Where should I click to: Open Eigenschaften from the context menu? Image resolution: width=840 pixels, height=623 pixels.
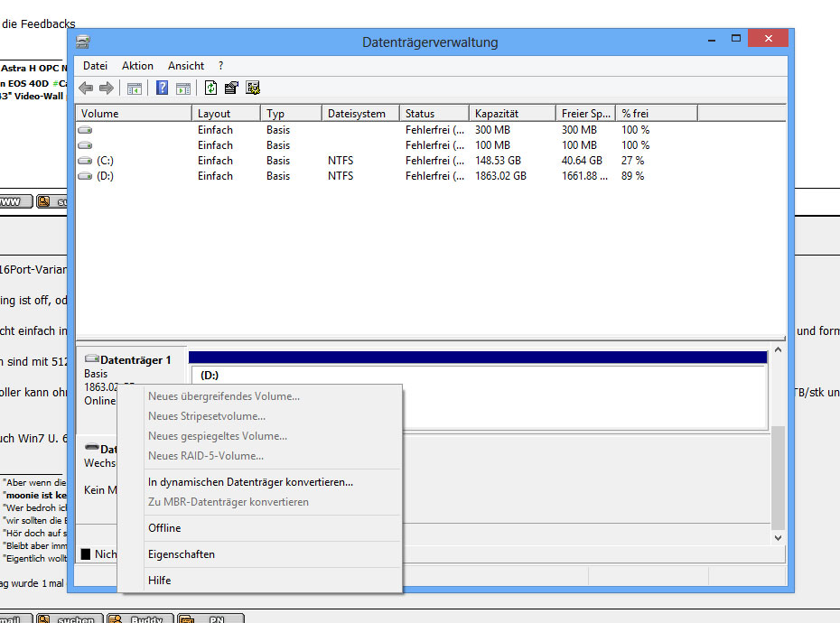click(181, 554)
